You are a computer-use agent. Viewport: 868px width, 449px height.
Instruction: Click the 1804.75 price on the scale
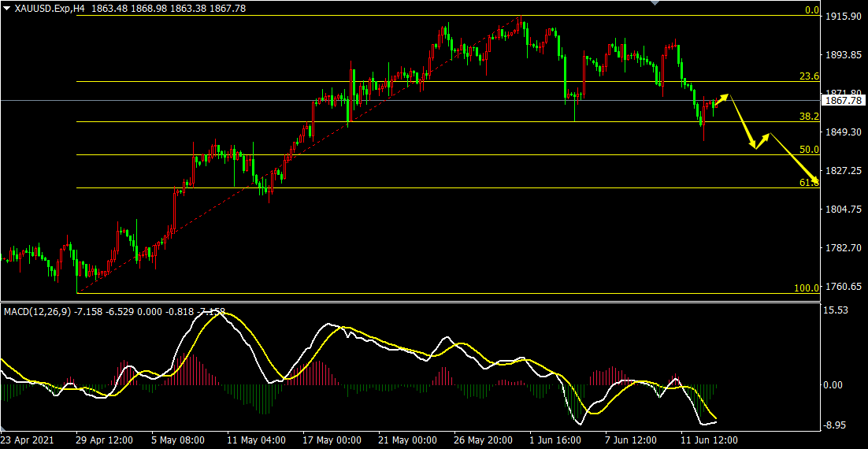tap(842, 210)
